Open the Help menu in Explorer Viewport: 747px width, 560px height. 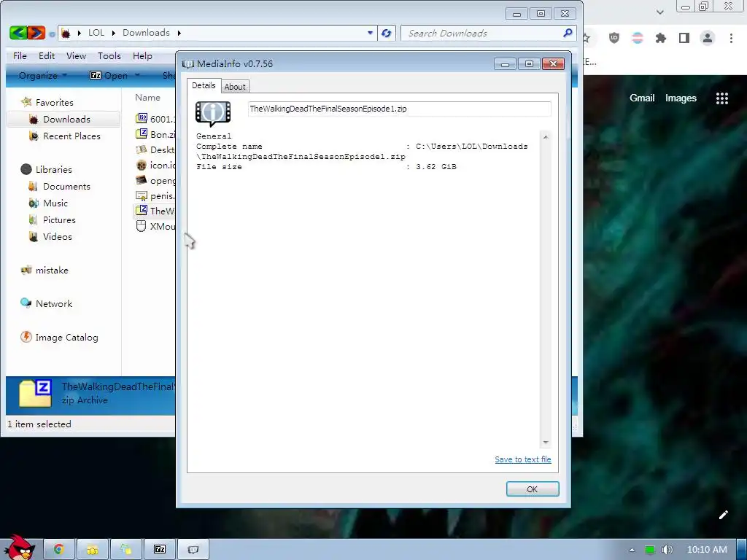click(142, 55)
